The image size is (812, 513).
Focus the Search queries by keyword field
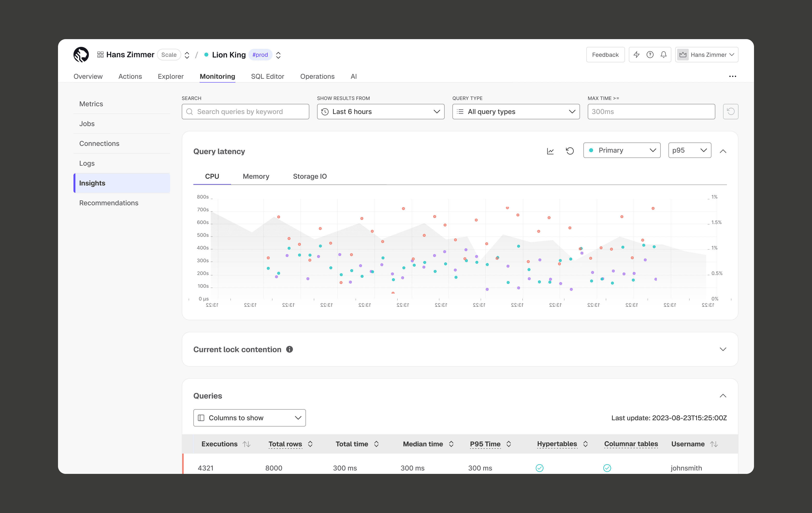[x=246, y=112]
